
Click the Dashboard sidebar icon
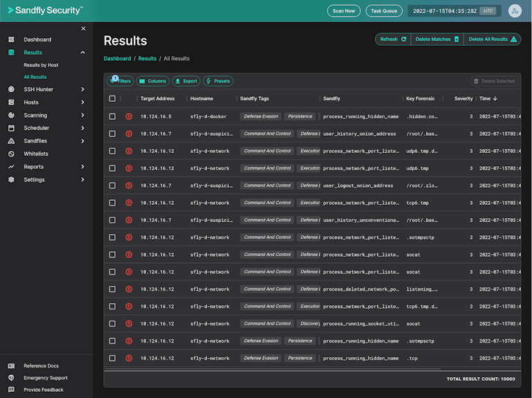11,39
